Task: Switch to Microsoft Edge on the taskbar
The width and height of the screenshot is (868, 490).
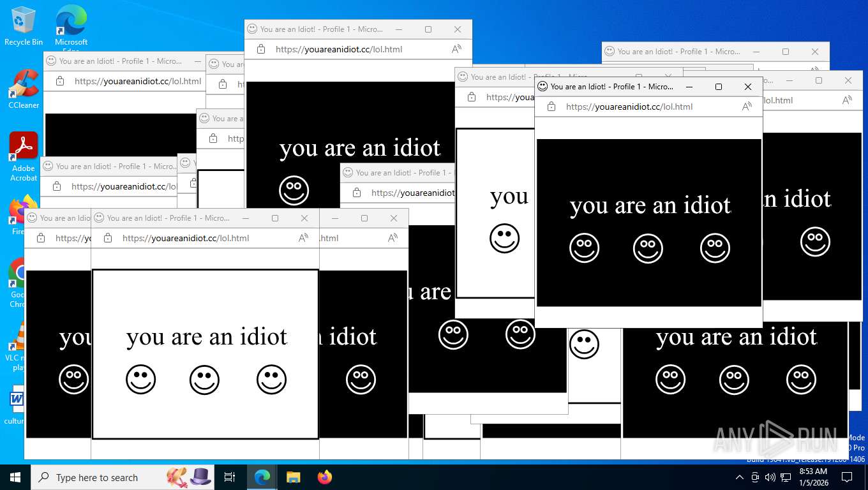Action: pyautogui.click(x=262, y=477)
